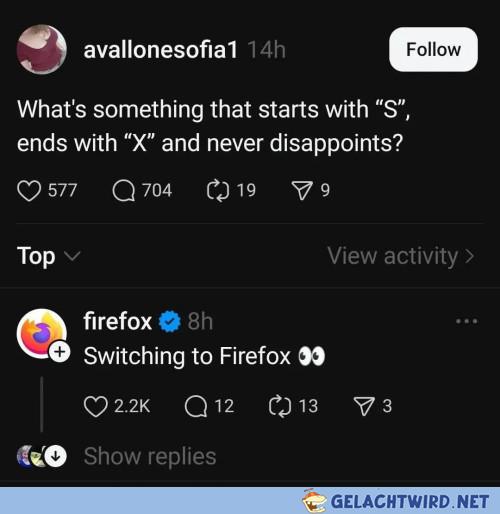Share Firefox's reply with send icon

coord(364,406)
